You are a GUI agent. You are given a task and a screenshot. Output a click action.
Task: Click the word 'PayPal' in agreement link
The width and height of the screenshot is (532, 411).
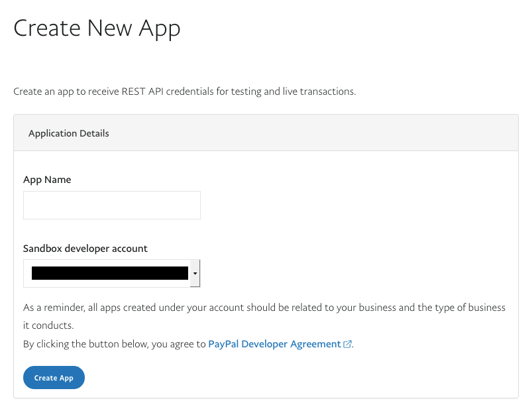(224, 344)
